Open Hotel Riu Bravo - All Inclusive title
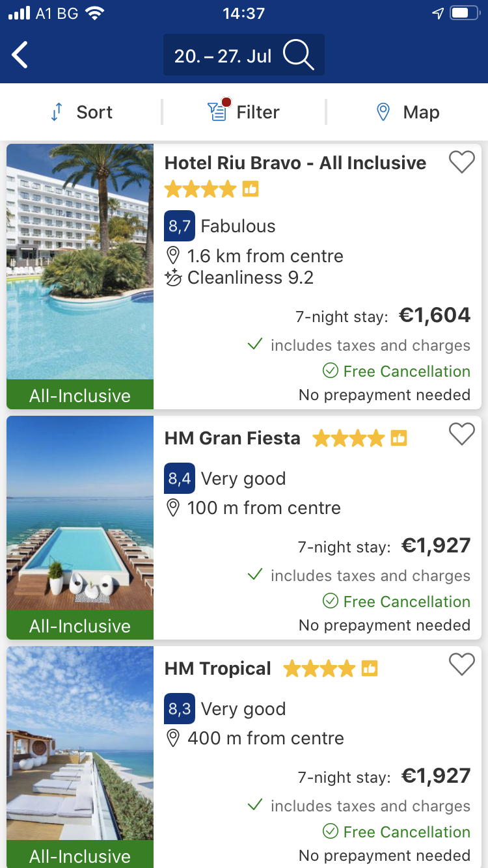488x868 pixels. (x=295, y=163)
